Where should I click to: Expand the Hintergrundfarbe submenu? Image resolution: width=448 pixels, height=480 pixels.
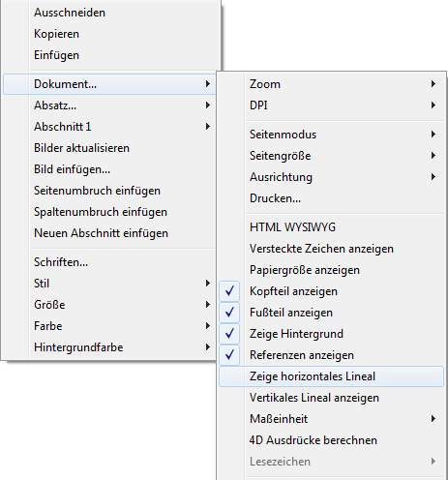point(109,347)
